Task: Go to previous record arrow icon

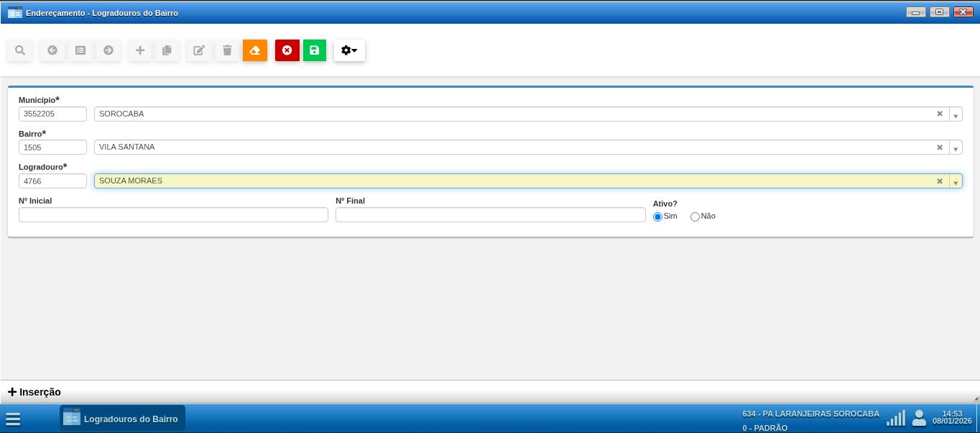Action: pyautogui.click(x=52, y=50)
